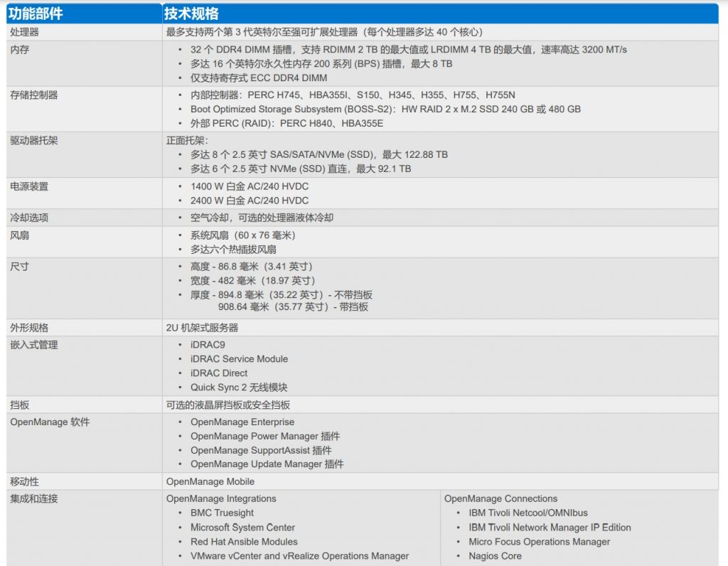The width and height of the screenshot is (728, 566).
Task: Click the 驱动器托架 row label
Action: (34, 141)
